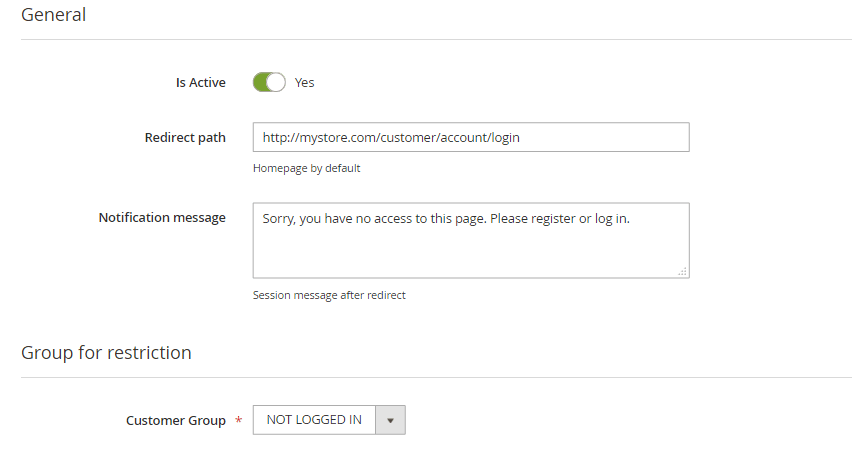Click the 'Homepage by default' hint text
852x449 pixels.
[x=307, y=168]
